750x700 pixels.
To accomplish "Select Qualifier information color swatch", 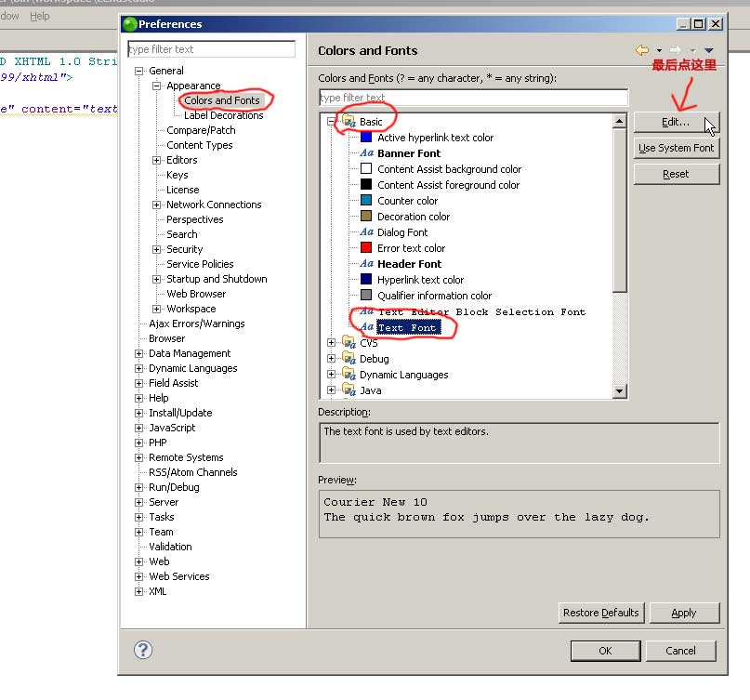I will (366, 296).
